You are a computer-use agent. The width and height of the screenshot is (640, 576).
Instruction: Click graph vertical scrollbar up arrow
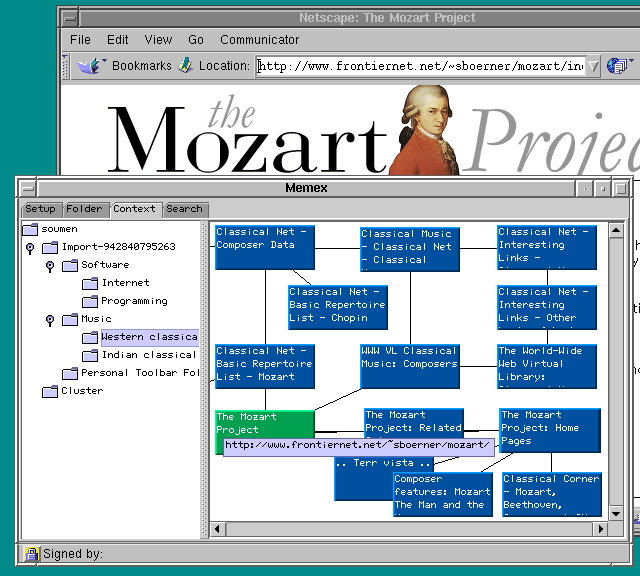click(x=616, y=231)
